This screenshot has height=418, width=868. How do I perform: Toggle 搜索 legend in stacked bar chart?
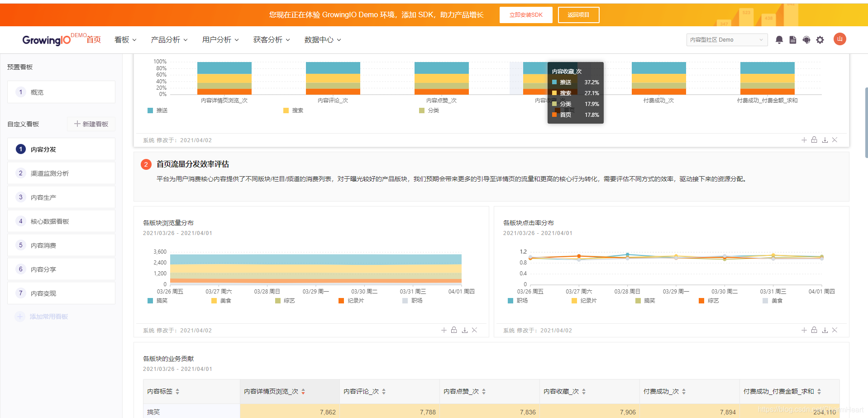(293, 111)
